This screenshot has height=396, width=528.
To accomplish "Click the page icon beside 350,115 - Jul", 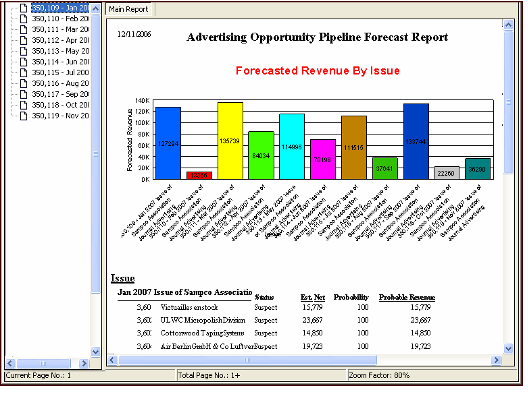I will [x=23, y=72].
